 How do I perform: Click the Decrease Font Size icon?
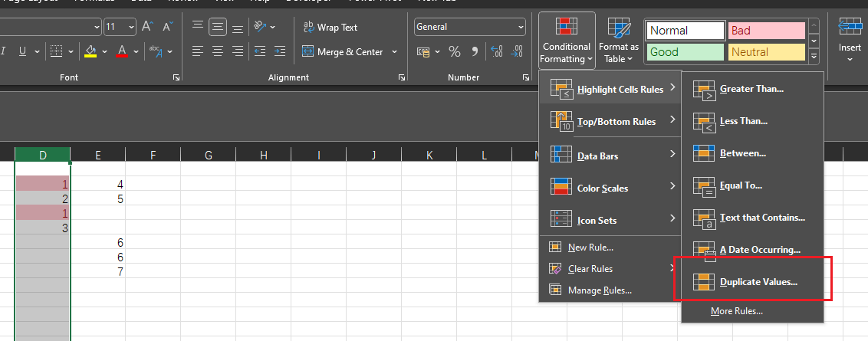168,27
